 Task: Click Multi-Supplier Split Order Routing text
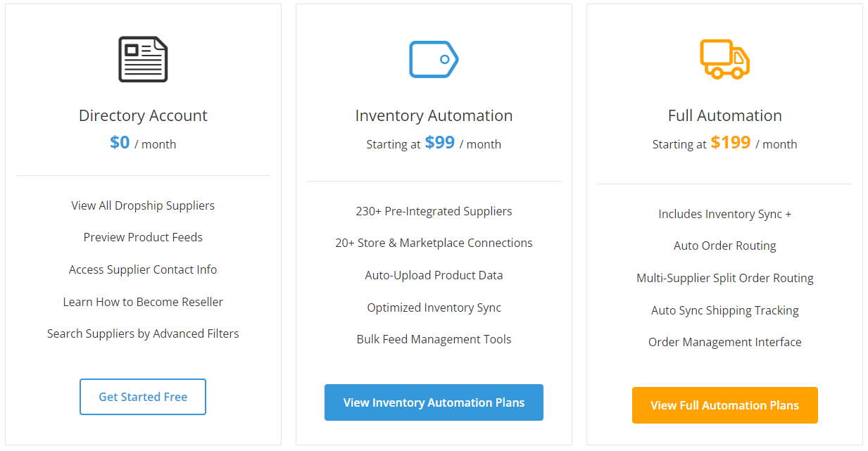pyautogui.click(x=724, y=278)
